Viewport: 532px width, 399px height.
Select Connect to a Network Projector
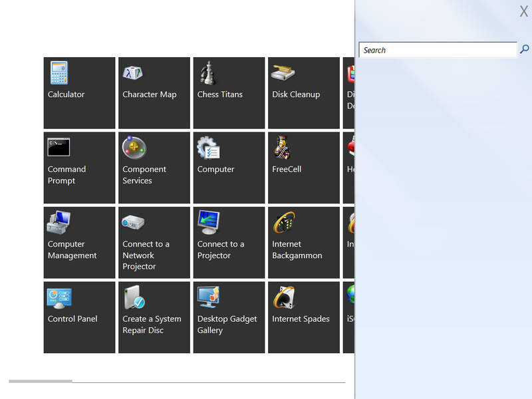click(x=154, y=243)
